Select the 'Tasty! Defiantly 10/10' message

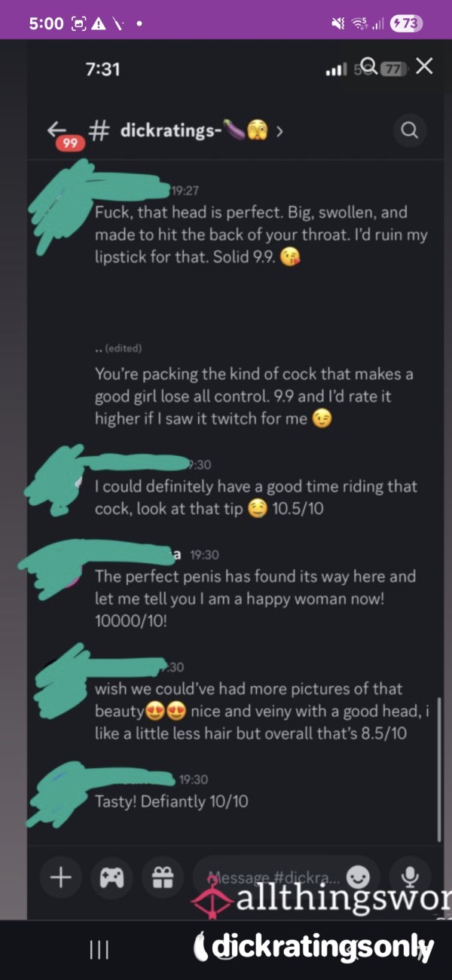click(x=171, y=801)
